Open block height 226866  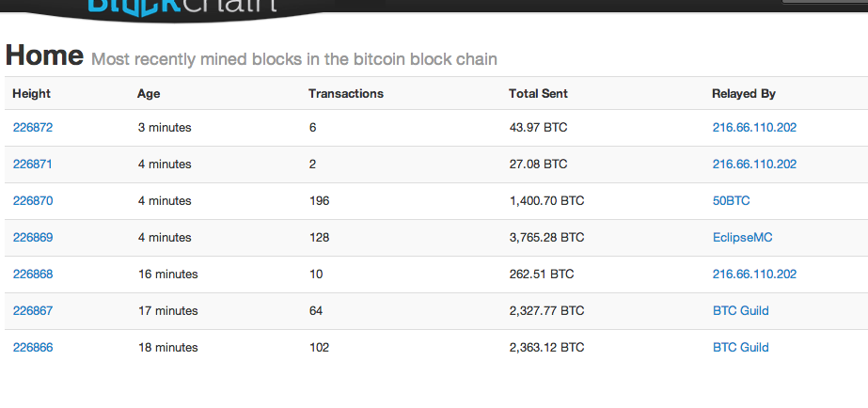pyautogui.click(x=33, y=348)
